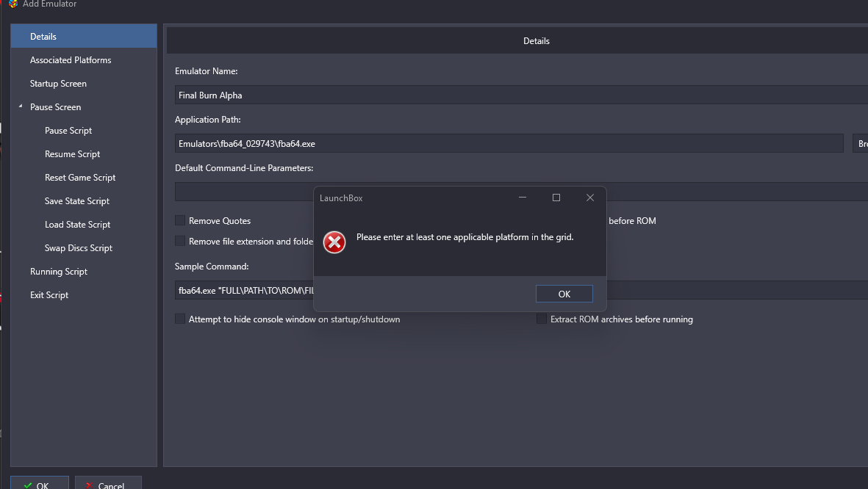Toggle Remove file extension and folder checkbox
Screen dimensions: 868x489
pyautogui.click(x=180, y=241)
